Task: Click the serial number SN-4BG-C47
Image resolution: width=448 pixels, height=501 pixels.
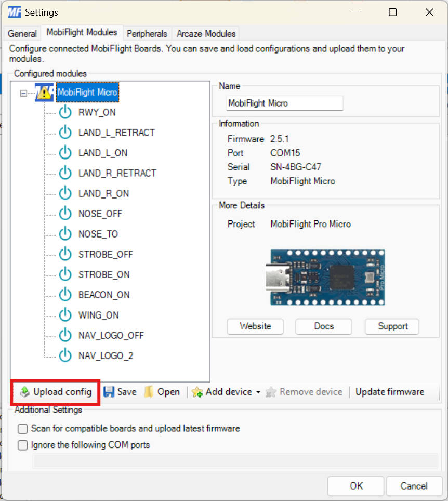Action: point(296,167)
